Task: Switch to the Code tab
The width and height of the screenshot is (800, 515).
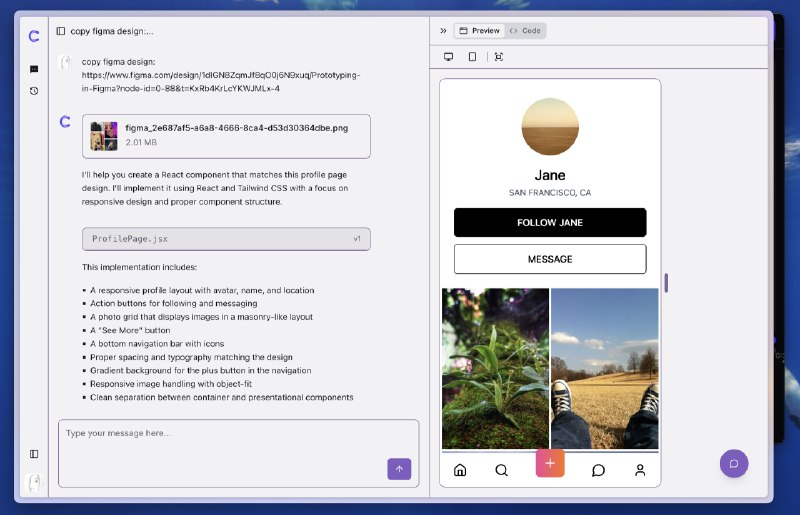Action: pyautogui.click(x=526, y=31)
